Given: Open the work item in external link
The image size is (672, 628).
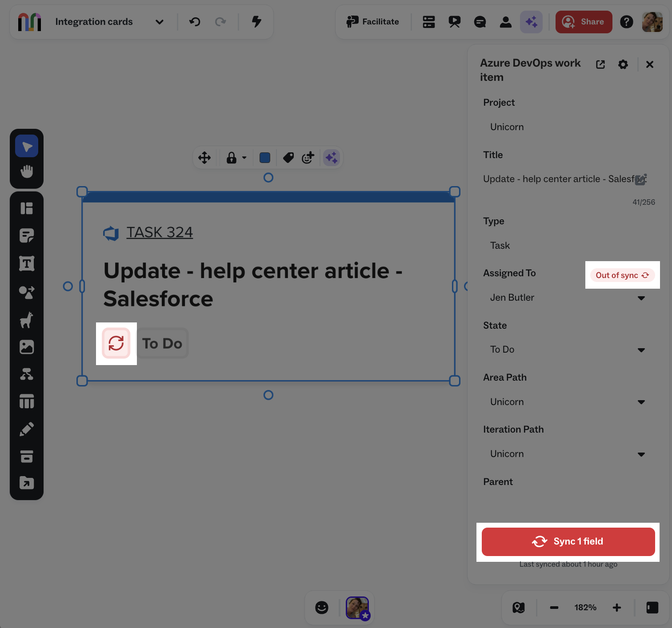Looking at the screenshot, I should (600, 64).
